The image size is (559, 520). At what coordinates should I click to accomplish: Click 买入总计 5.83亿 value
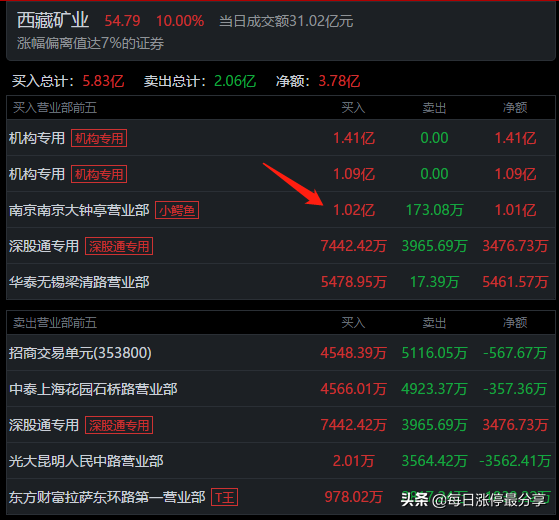pos(103,81)
